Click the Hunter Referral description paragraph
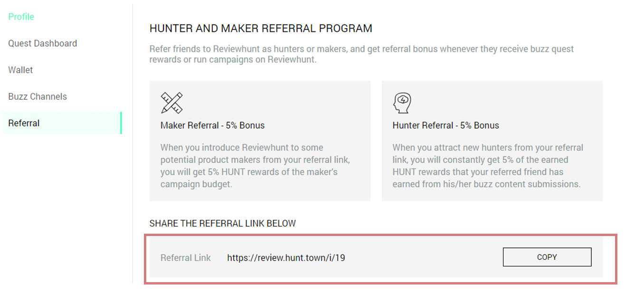Viewport: 644px width, 294px height. coord(488,166)
